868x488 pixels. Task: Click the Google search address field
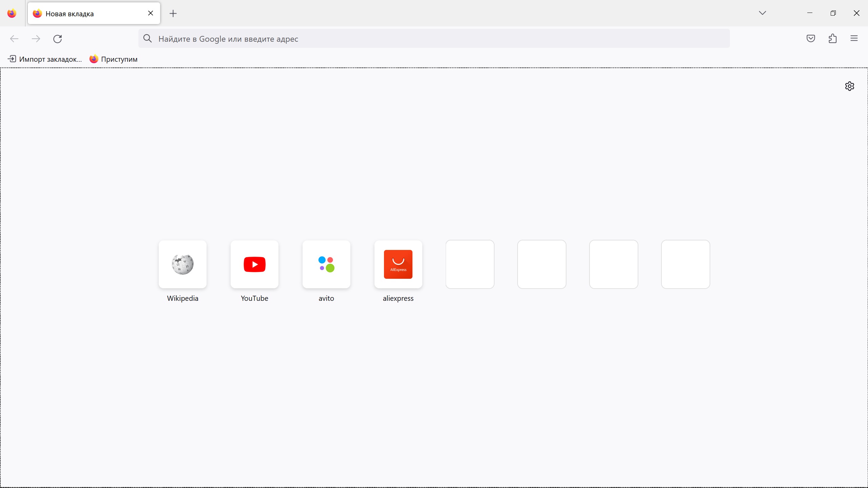pos(434,39)
